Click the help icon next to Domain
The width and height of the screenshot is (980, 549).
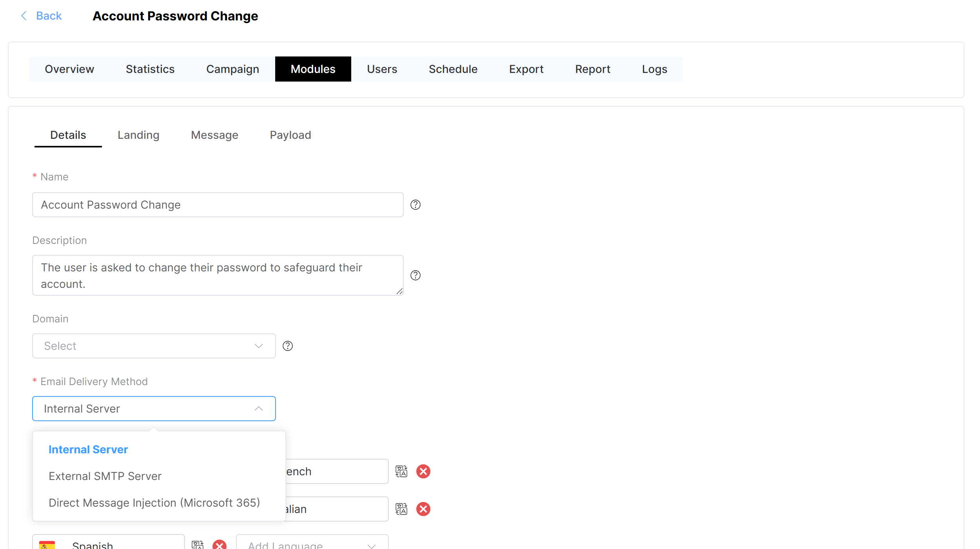click(x=288, y=346)
